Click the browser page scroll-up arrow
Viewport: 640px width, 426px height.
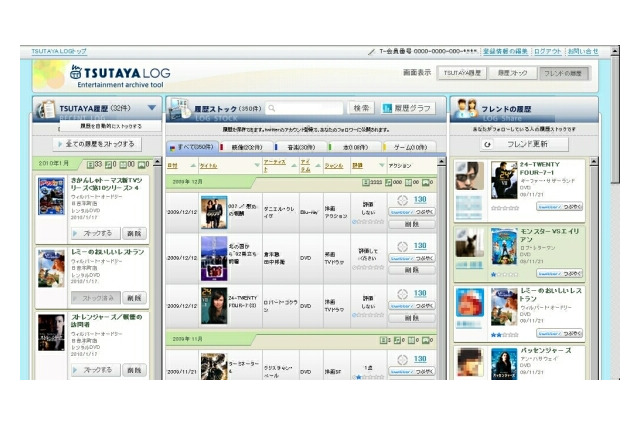[615, 51]
